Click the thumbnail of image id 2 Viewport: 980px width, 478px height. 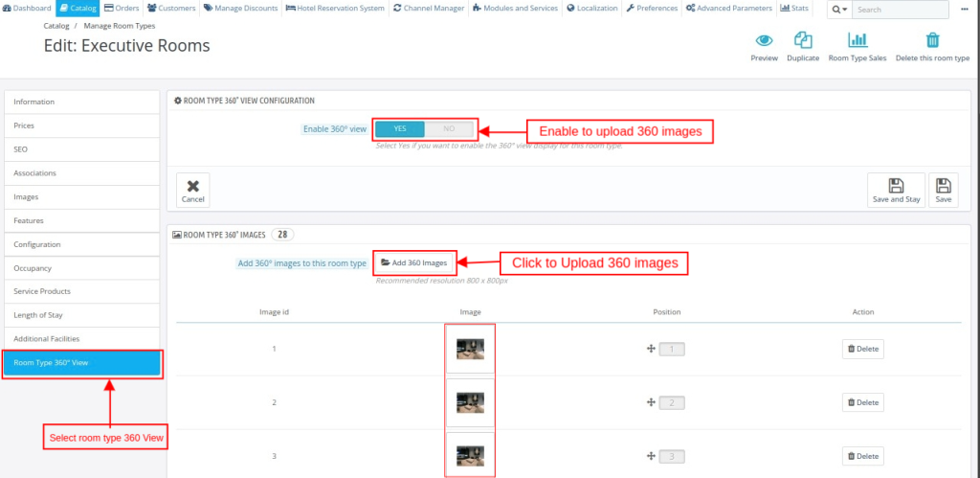coord(470,402)
